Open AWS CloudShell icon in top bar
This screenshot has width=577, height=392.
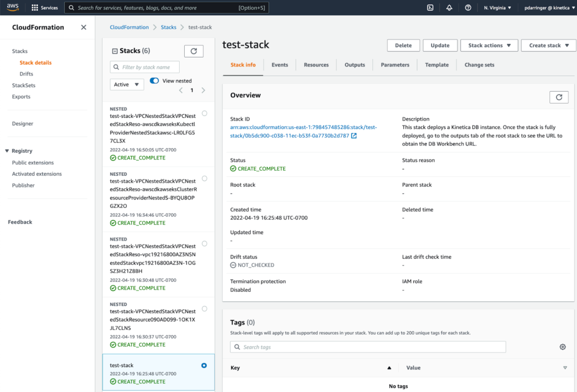coord(430,8)
